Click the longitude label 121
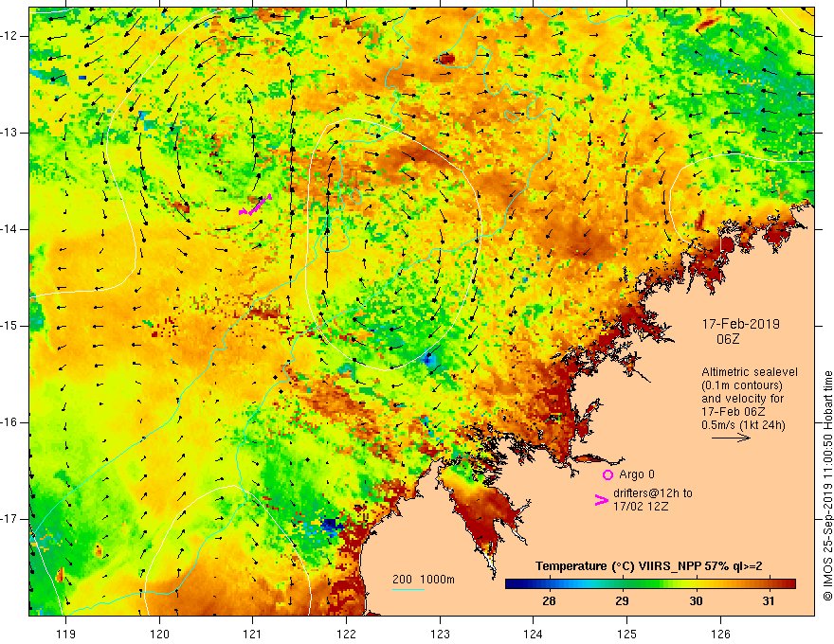The height and width of the screenshot is (644, 834). 253,634
